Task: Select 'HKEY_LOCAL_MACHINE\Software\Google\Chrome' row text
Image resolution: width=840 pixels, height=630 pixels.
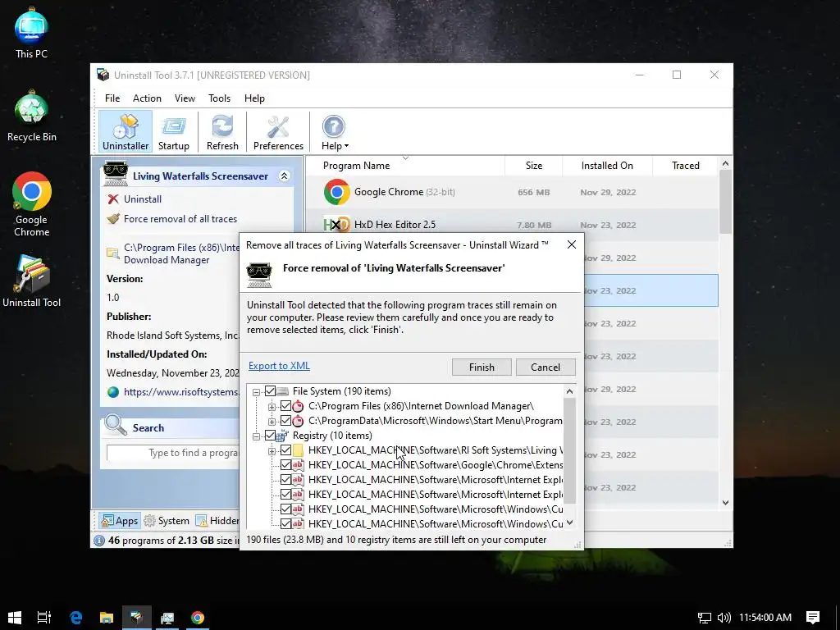Action: pos(436,465)
